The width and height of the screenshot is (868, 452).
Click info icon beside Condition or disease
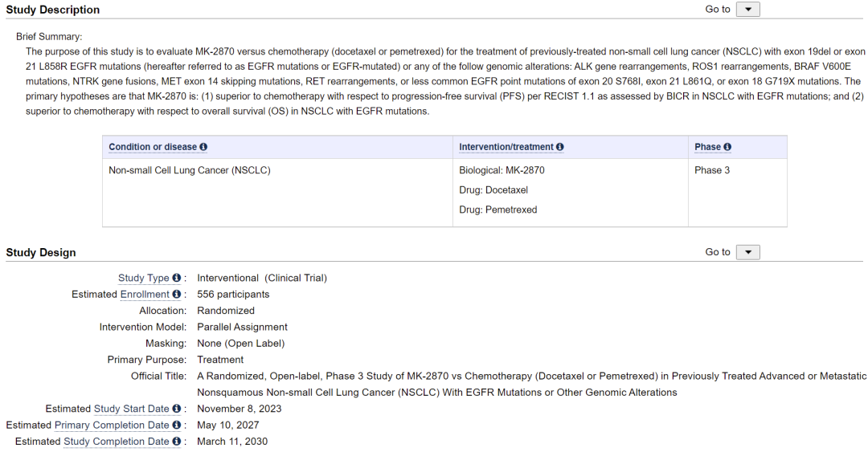pyautogui.click(x=203, y=147)
